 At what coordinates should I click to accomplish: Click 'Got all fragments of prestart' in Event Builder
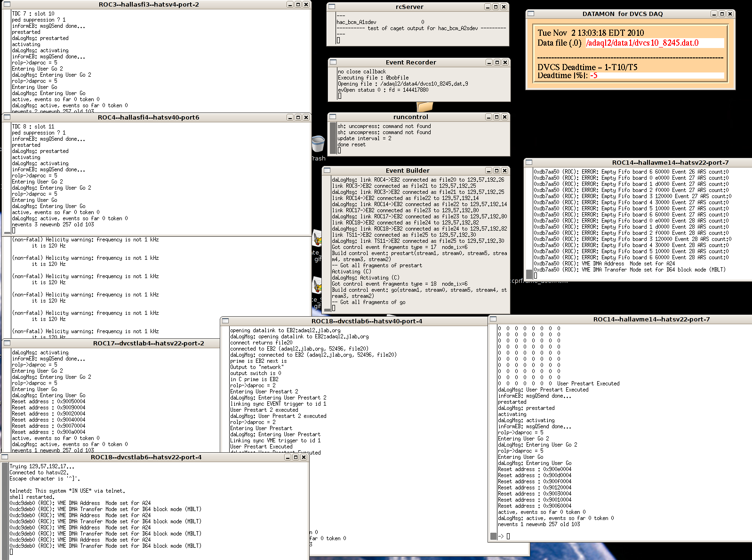(x=381, y=265)
